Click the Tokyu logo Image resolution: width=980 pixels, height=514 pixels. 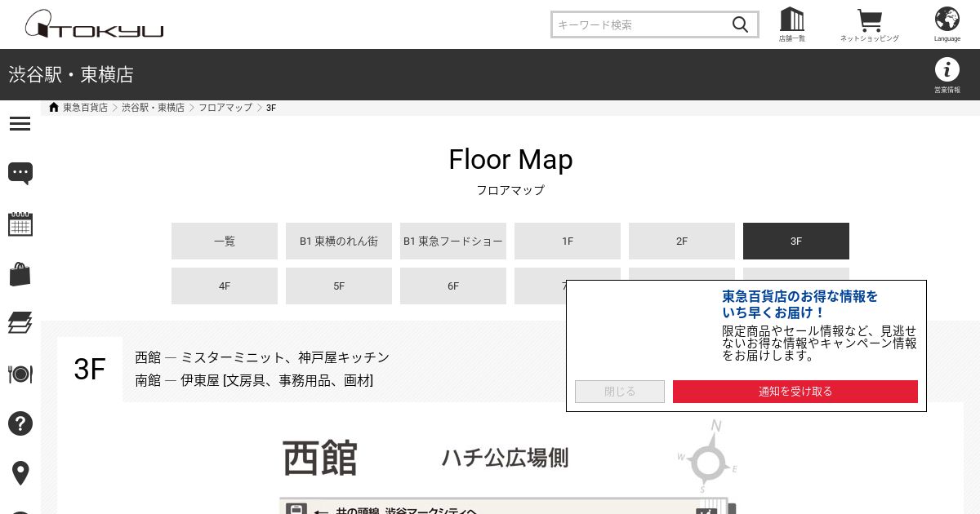[94, 24]
